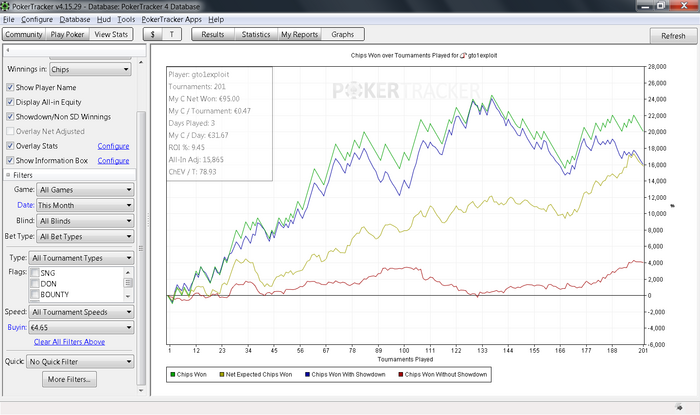Switch to the Play Poker tab
The image size is (700, 415).
click(67, 34)
